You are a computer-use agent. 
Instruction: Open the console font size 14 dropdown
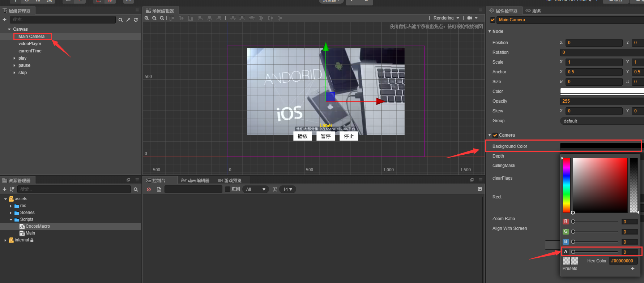tap(287, 189)
